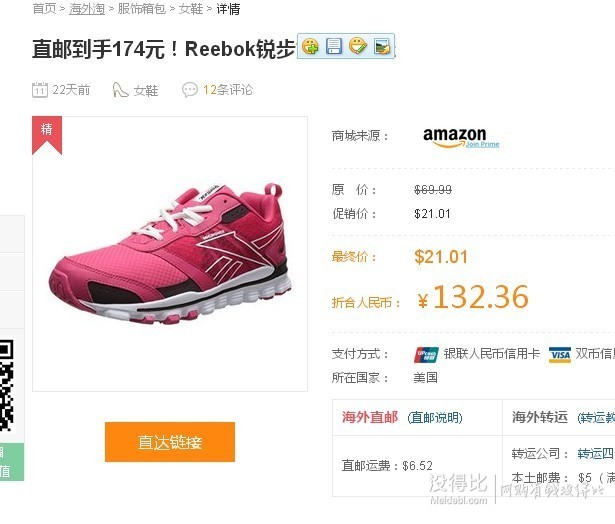Open the 首页 breadcrumb link
Image resolution: width=615 pixels, height=524 pixels.
(44, 9)
